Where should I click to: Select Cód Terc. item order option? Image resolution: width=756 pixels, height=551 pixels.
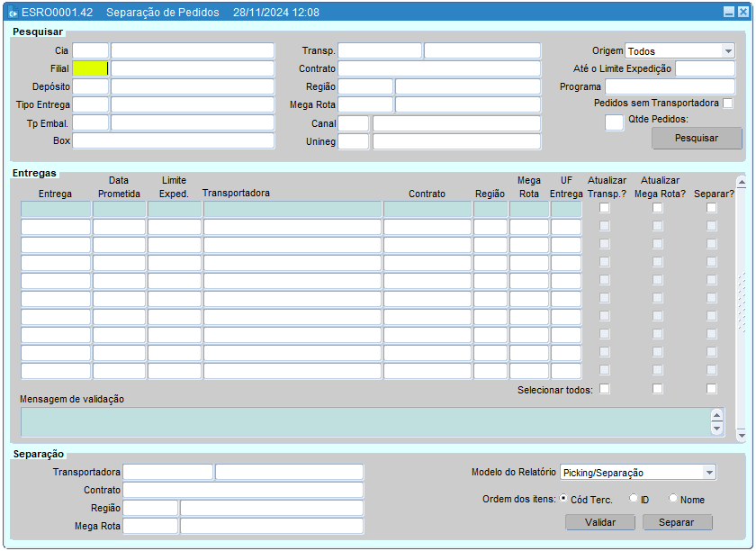[x=563, y=499]
